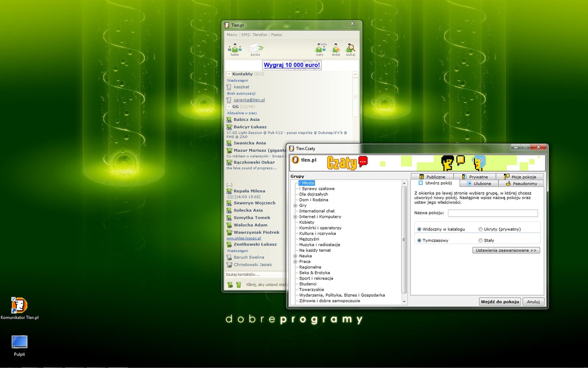Viewport: 588px width, 368px height.
Task: Switch to the Pseudonimy tab
Action: (x=521, y=183)
